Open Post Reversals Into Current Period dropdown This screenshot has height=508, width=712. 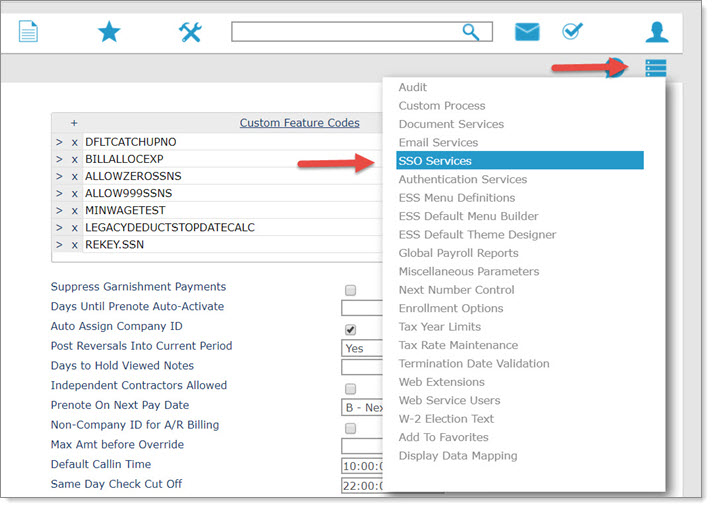tap(362, 348)
